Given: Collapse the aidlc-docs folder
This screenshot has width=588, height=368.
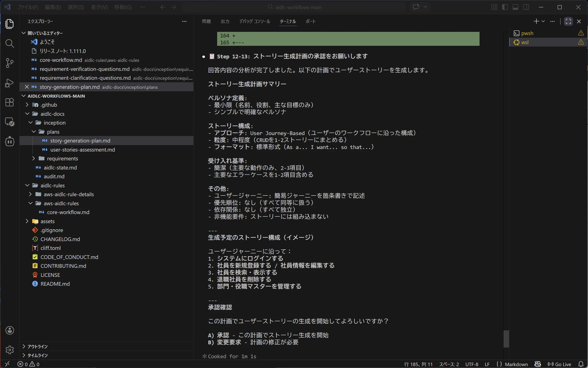Looking at the screenshot, I should tap(107, 114).
